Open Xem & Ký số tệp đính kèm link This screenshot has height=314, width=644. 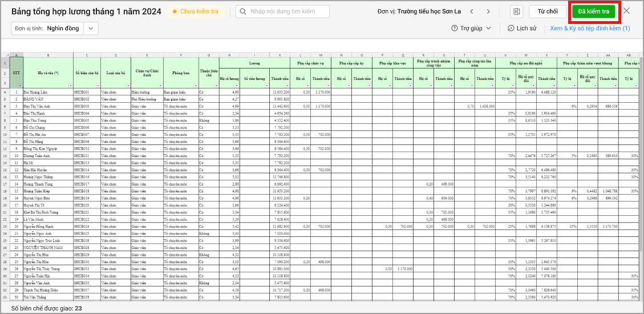click(x=590, y=28)
